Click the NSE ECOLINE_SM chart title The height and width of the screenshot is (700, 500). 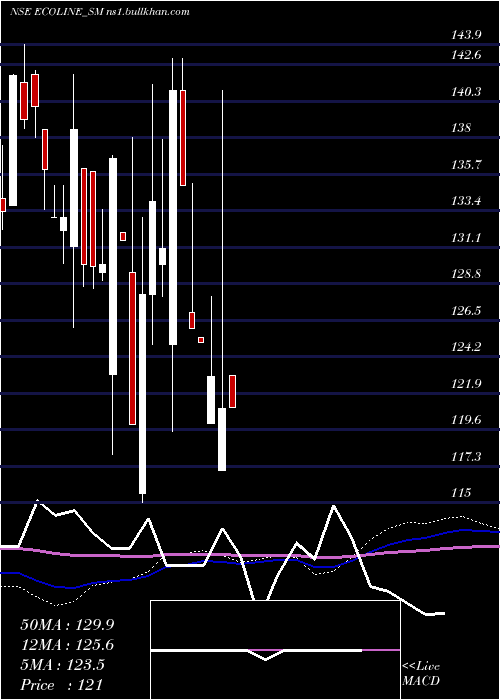[100, 12]
